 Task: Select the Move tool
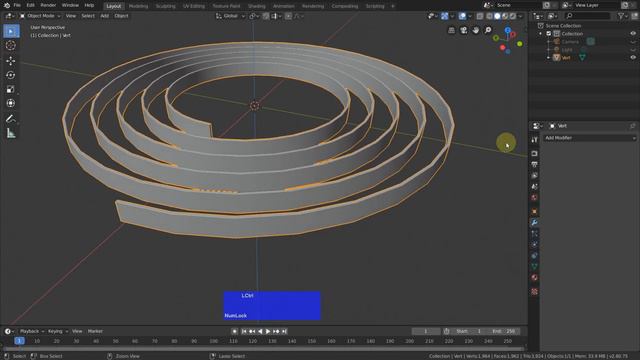11,61
